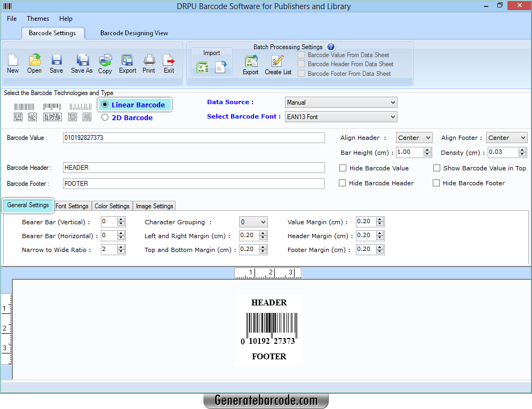The image size is (532, 409).
Task: Switch to Barcode Designing View tab
Action: coord(134,33)
